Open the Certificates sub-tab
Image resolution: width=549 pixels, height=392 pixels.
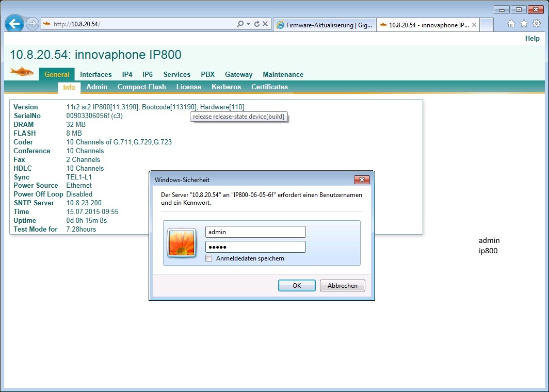point(269,87)
